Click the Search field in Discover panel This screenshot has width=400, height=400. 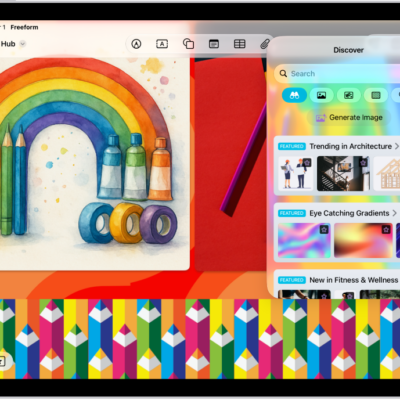tap(337, 74)
